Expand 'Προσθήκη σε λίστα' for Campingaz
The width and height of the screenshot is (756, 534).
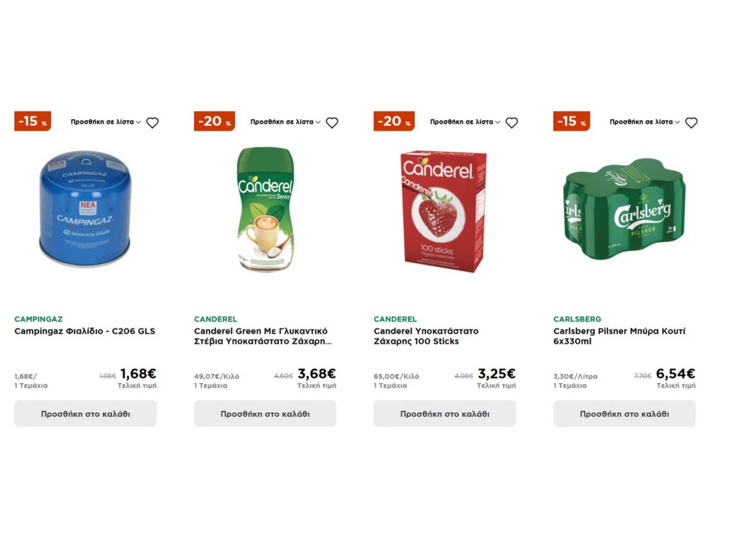[x=106, y=122]
